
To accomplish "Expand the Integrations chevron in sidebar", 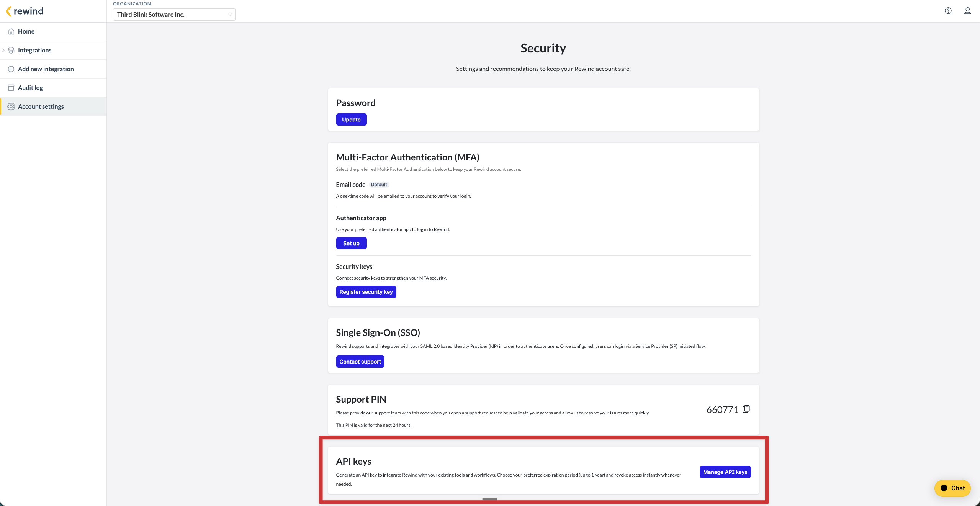I will click(3, 50).
